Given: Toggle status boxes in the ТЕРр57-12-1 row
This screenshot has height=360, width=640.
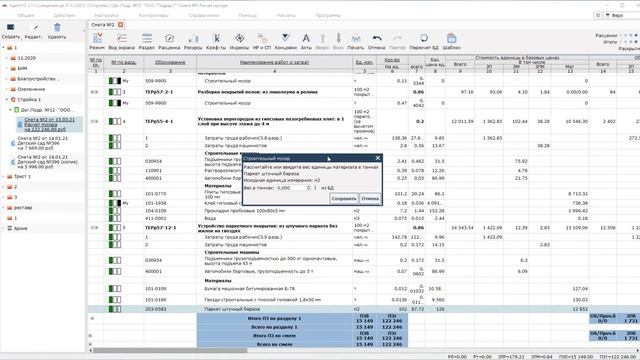Looking at the screenshot, I should [115, 228].
